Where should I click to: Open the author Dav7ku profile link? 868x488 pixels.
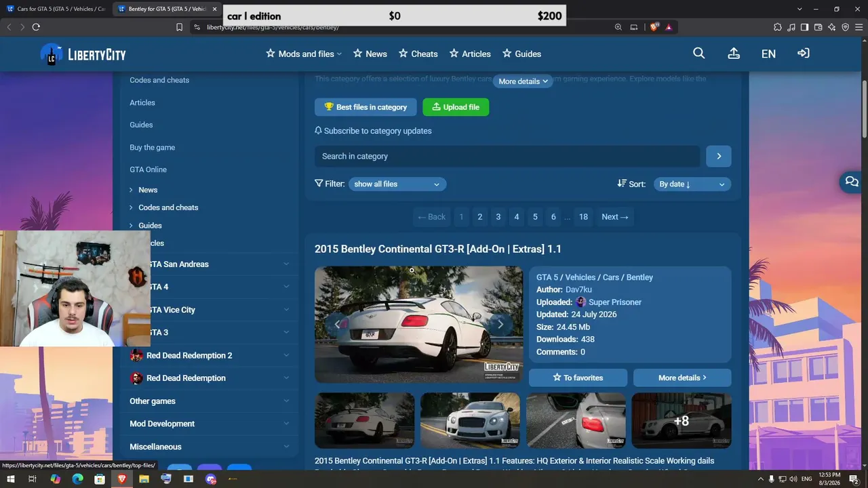coord(578,289)
